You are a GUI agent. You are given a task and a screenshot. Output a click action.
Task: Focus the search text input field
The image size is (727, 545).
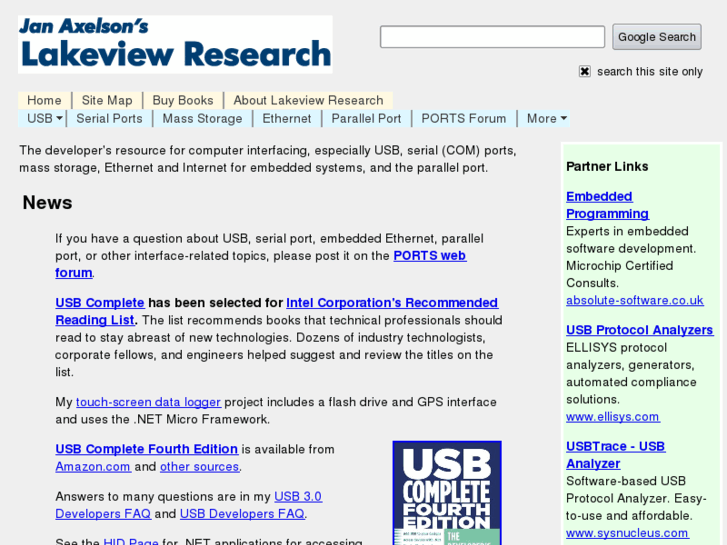pos(492,37)
